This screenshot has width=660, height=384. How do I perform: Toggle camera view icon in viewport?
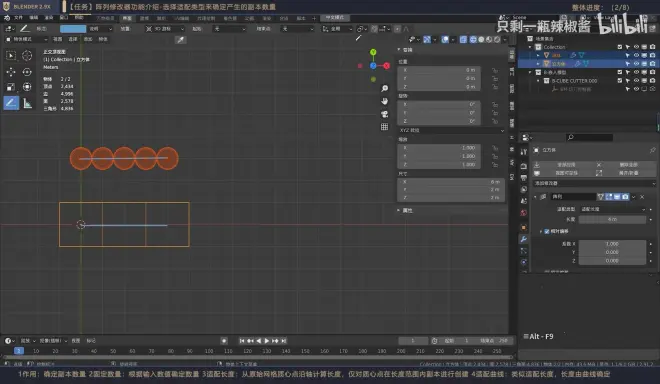[x=384, y=114]
